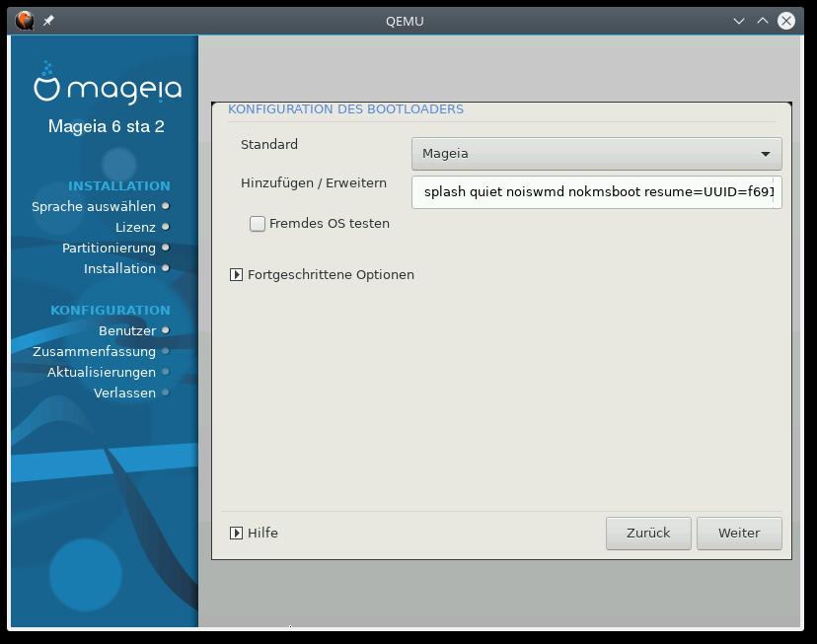The image size is (817, 644).
Task: Click the Verlassen step
Action: [x=131, y=394]
